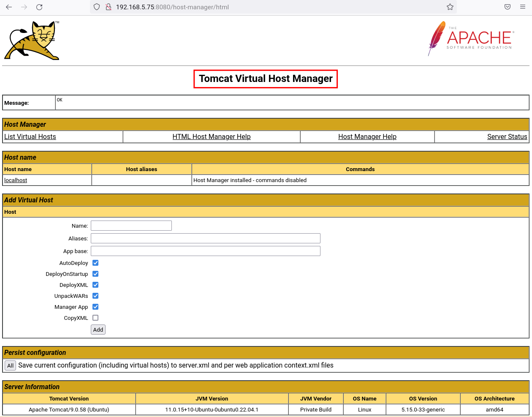Click the Apache Software Foundation logo
This screenshot has height=417, width=532.
pos(470,39)
